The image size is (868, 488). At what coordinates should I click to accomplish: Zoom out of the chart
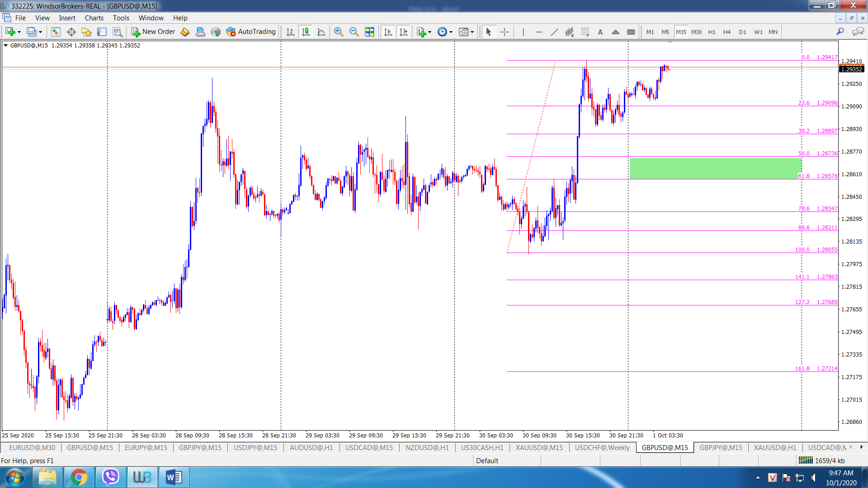(354, 32)
